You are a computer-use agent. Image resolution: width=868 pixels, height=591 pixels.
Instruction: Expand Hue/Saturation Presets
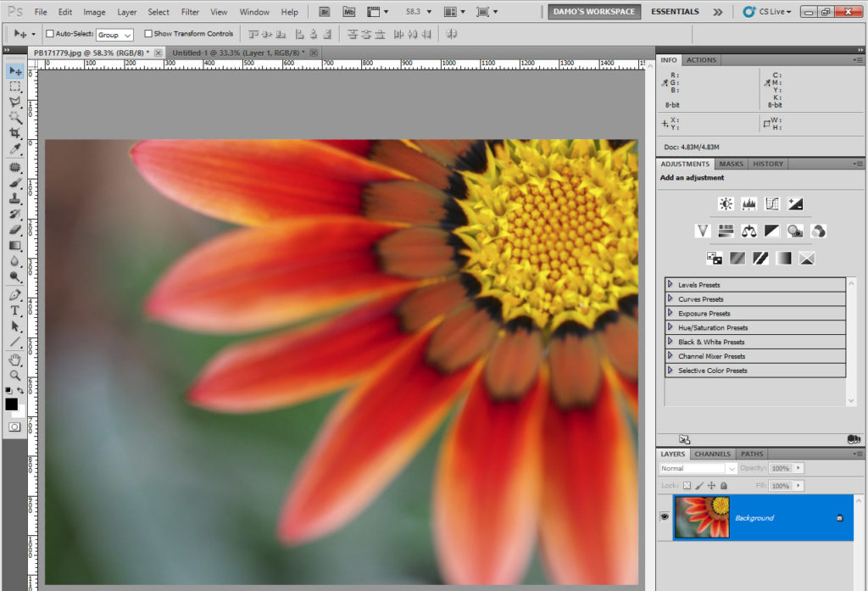pos(670,327)
